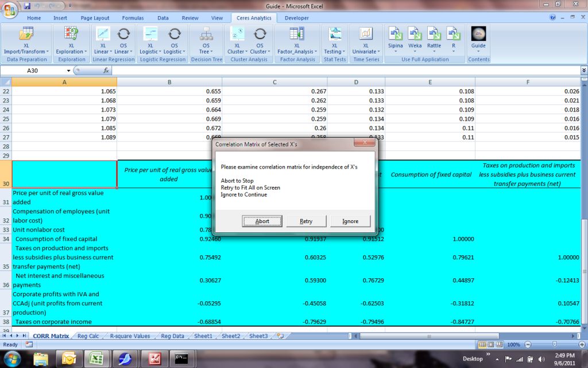The image size is (588, 368).
Task: Launch OS Cluster analysis
Action: [x=260, y=41]
